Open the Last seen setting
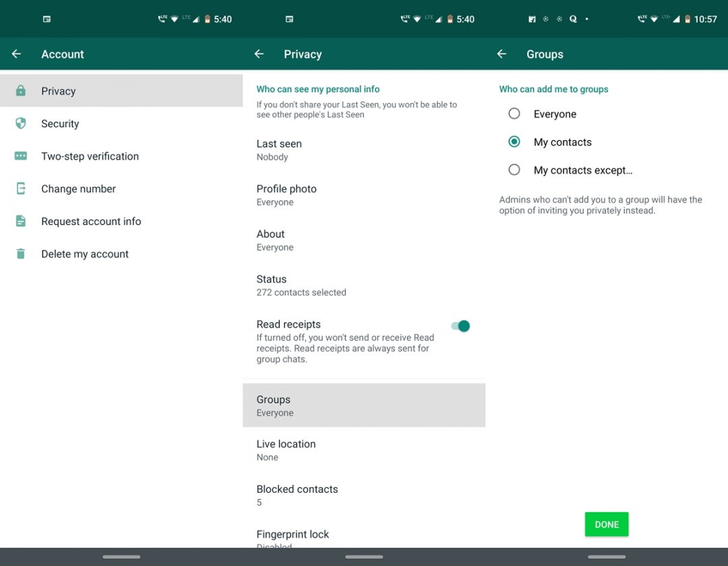Screen dimensions: 728x566 364,150
